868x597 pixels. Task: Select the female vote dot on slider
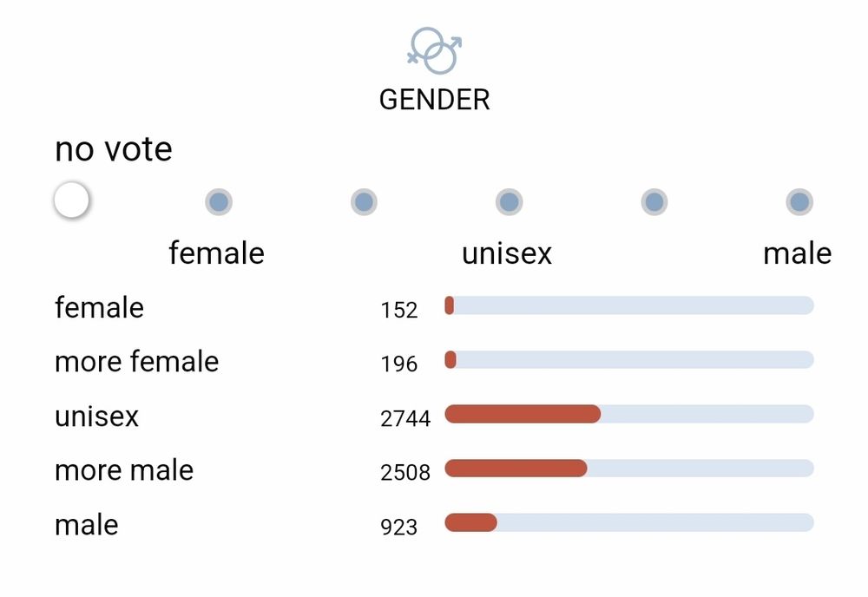coord(219,202)
